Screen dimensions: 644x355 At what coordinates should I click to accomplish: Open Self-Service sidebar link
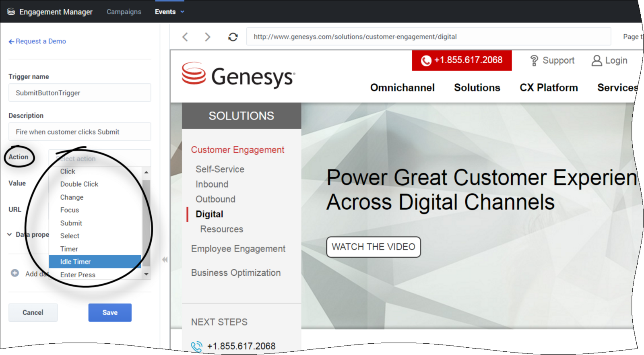tap(220, 169)
